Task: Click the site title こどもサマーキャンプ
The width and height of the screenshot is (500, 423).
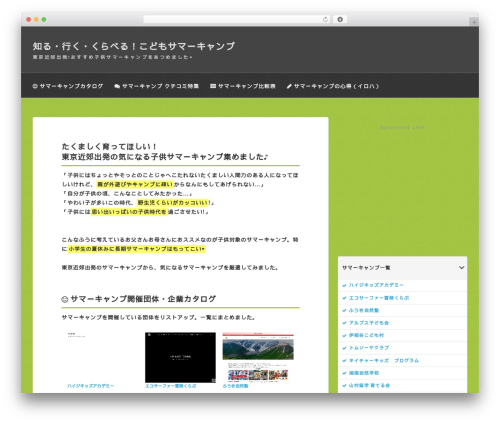Action: pyautogui.click(x=134, y=46)
